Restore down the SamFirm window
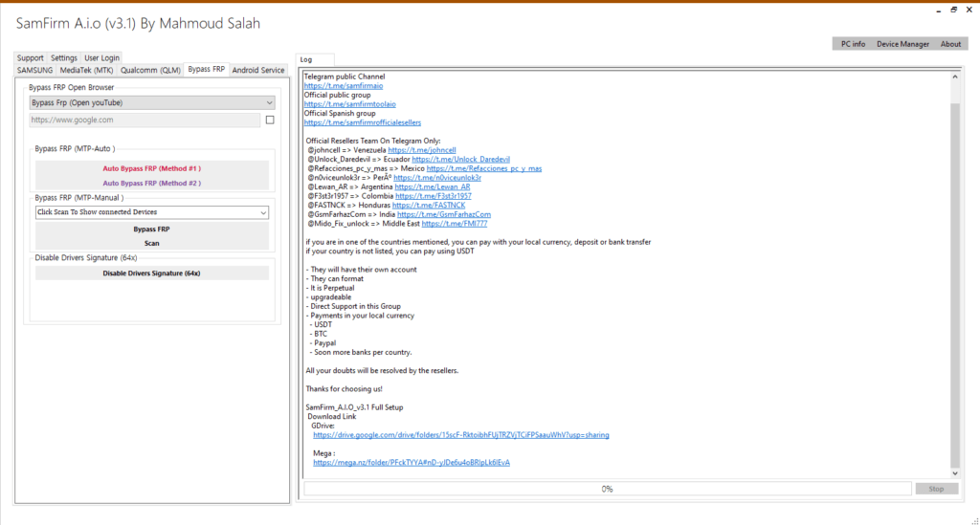The width and height of the screenshot is (980, 525). click(954, 10)
